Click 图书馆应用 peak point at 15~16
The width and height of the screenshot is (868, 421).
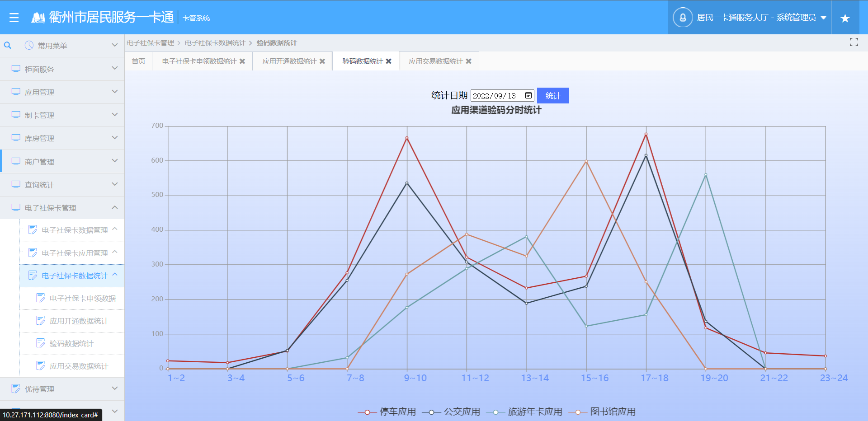click(x=586, y=161)
